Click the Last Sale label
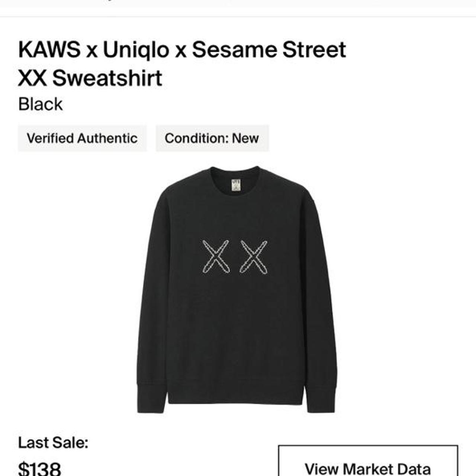 (x=53, y=443)
